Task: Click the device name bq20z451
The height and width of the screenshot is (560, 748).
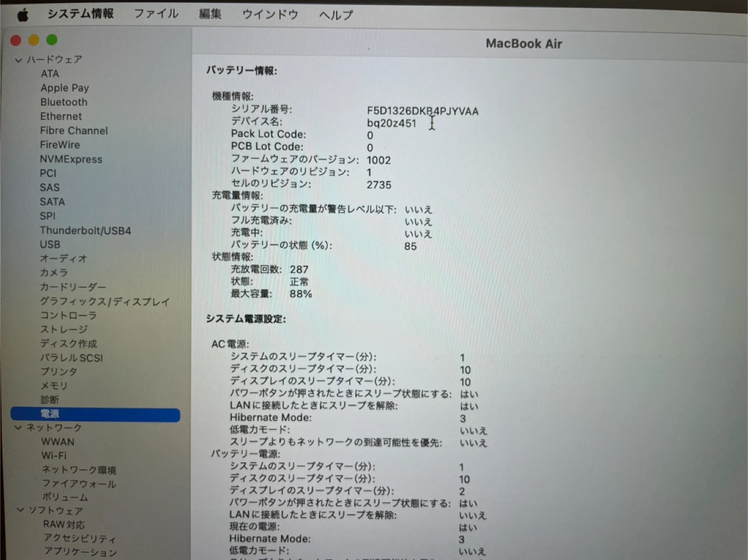Action: pos(392,124)
